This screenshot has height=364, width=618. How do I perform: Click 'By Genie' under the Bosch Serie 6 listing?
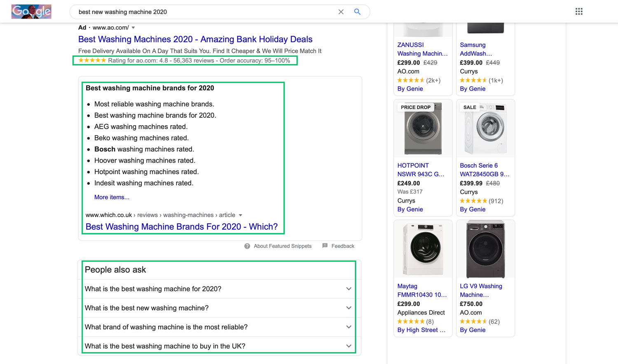point(473,210)
